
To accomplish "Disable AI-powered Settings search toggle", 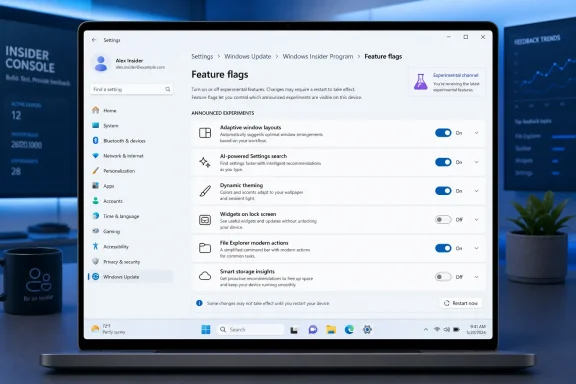I will [443, 162].
